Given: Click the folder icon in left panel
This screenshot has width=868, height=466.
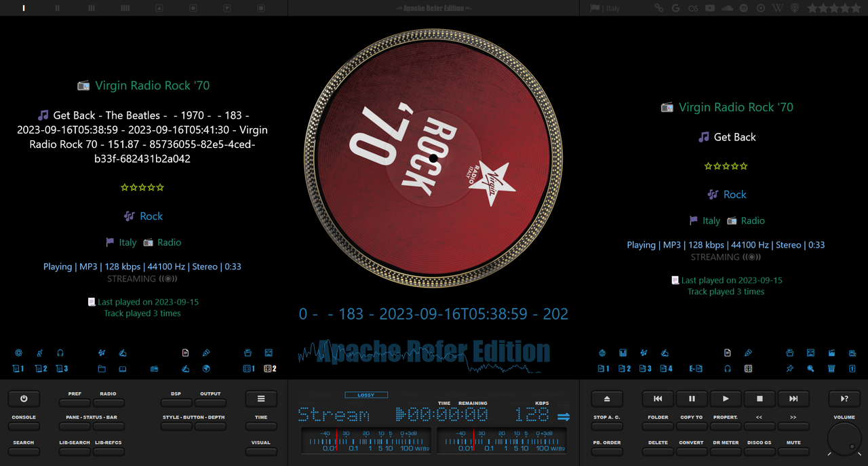Looking at the screenshot, I should click(x=102, y=369).
